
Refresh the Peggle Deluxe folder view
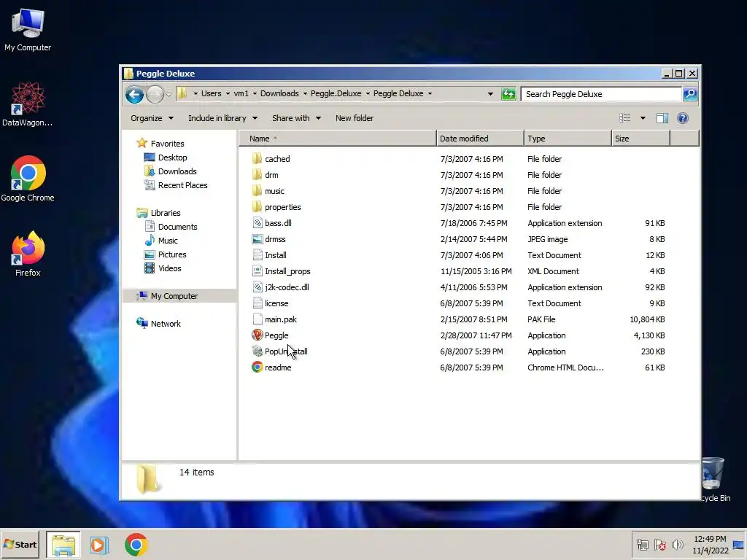tap(508, 94)
